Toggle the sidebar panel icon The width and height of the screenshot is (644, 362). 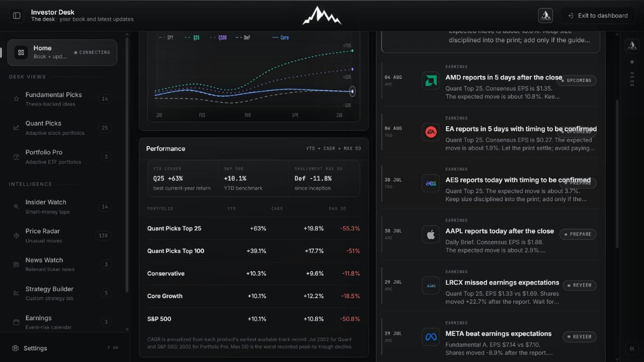point(17,16)
